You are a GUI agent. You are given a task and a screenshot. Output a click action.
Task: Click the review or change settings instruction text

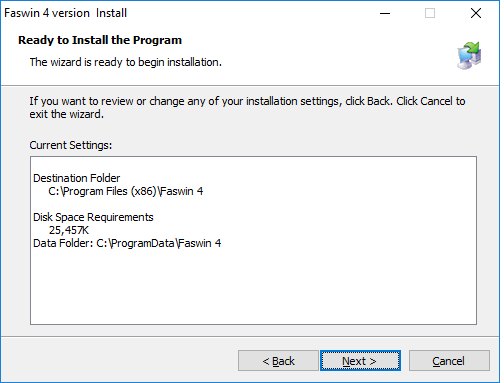(247, 108)
